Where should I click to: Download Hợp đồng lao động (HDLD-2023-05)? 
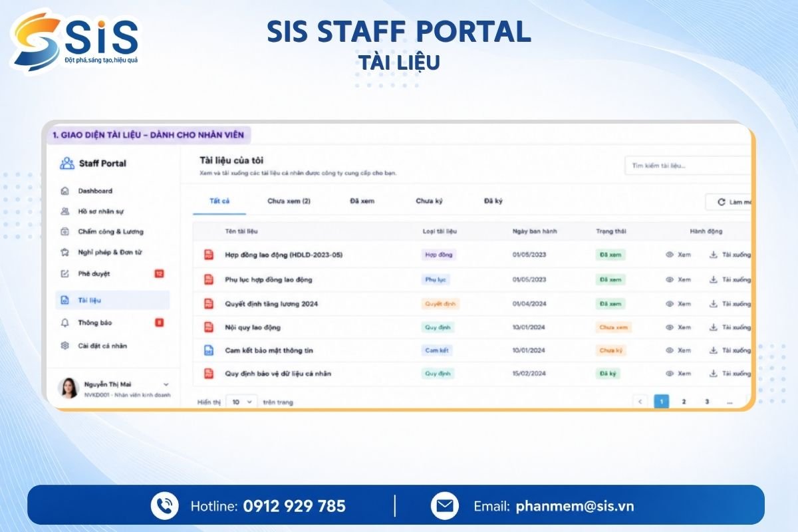click(x=730, y=255)
